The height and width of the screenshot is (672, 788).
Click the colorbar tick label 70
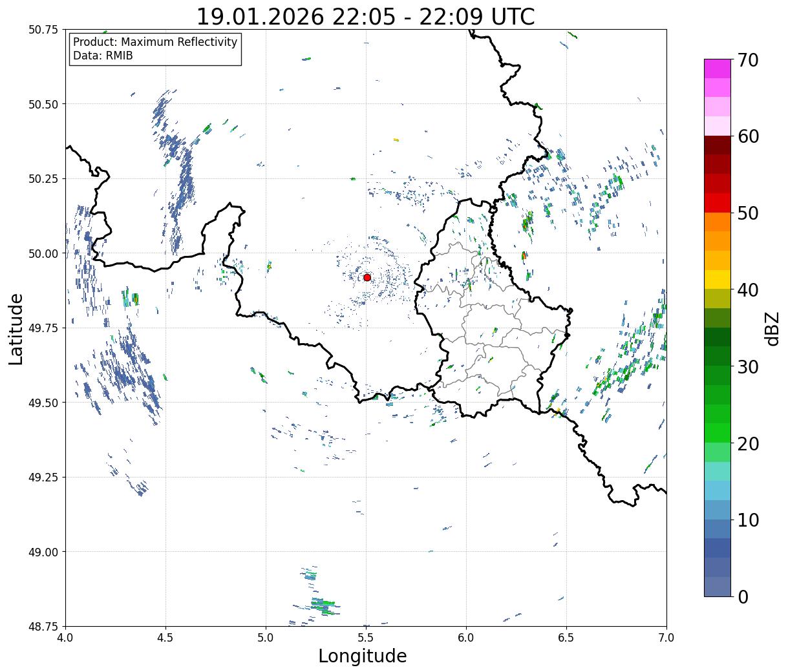click(748, 60)
